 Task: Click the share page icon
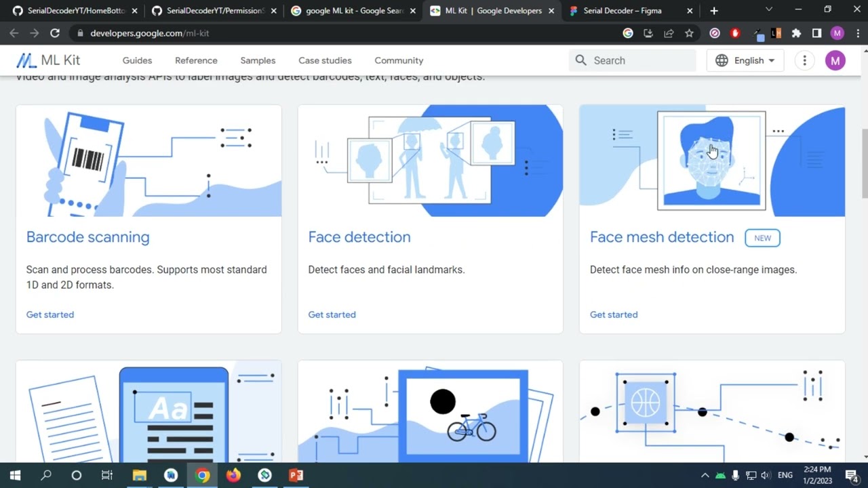tap(669, 33)
